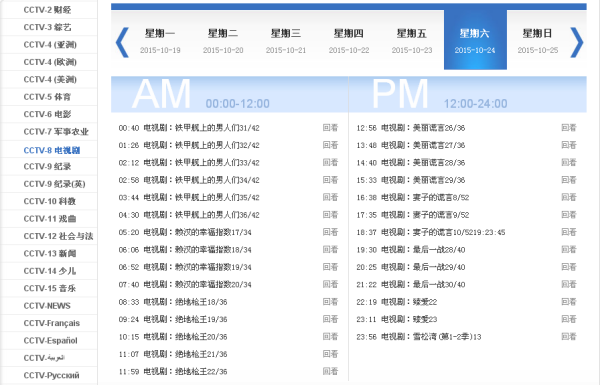Open CCTV-Русский channel

51,375
